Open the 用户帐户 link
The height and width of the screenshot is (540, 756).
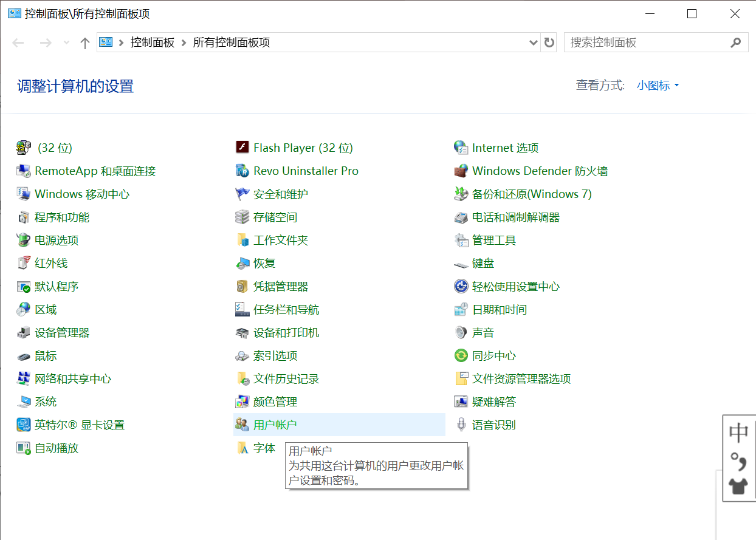(275, 425)
